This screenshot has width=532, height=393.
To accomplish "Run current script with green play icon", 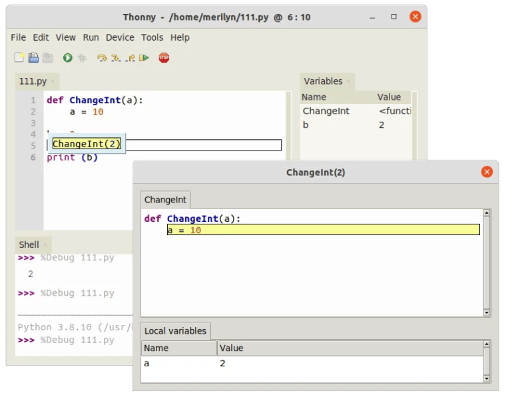I will pyautogui.click(x=67, y=58).
